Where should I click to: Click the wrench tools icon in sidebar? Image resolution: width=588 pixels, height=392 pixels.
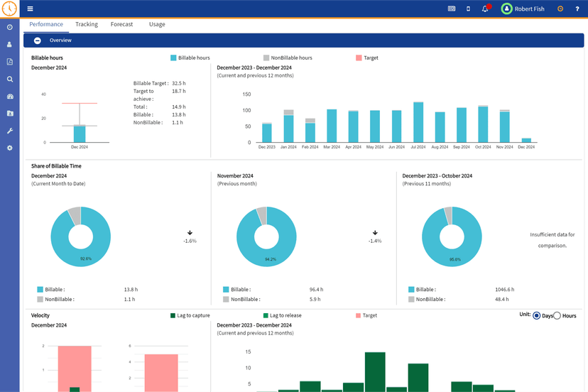coord(10,131)
